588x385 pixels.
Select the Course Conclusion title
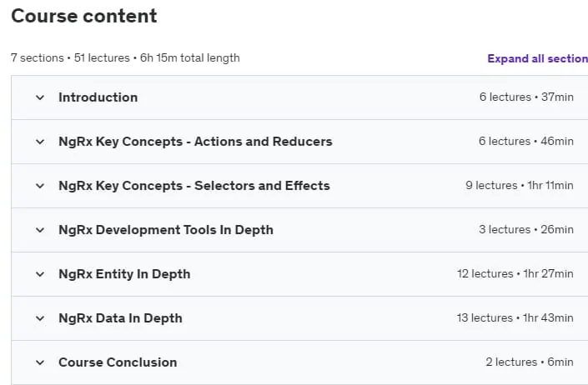click(118, 362)
